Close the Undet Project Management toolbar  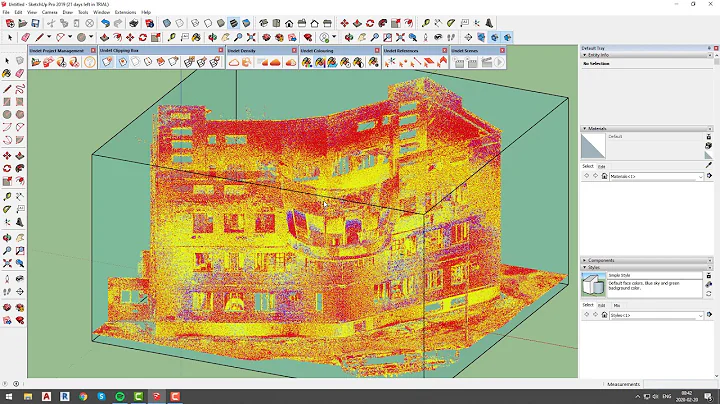click(x=93, y=50)
